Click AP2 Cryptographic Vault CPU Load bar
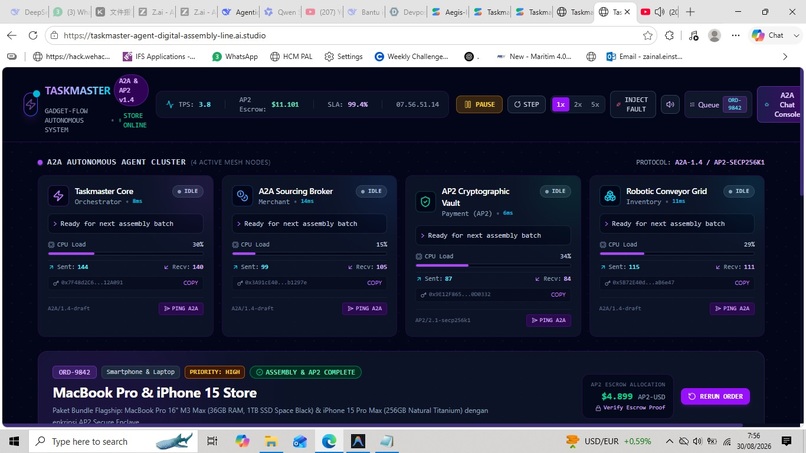The image size is (806, 453). coord(493,265)
